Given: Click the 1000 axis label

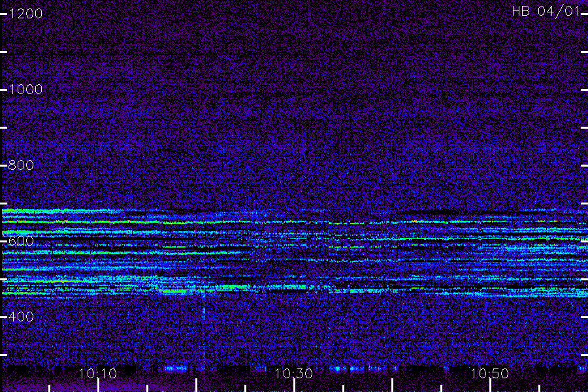Looking at the screenshot, I should click(x=25, y=90).
